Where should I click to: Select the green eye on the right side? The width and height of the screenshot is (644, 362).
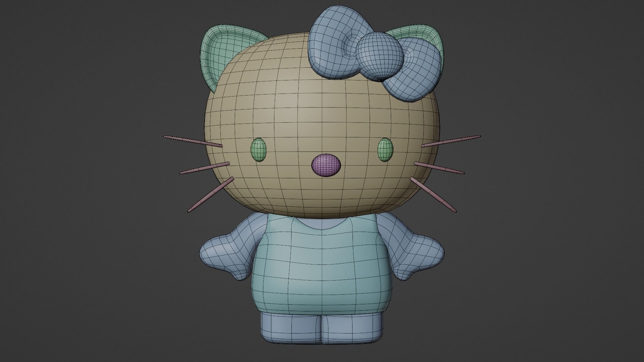(x=385, y=149)
